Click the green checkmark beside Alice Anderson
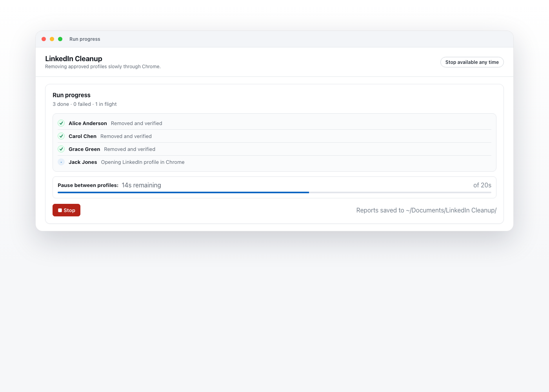549x392 pixels. tap(61, 123)
